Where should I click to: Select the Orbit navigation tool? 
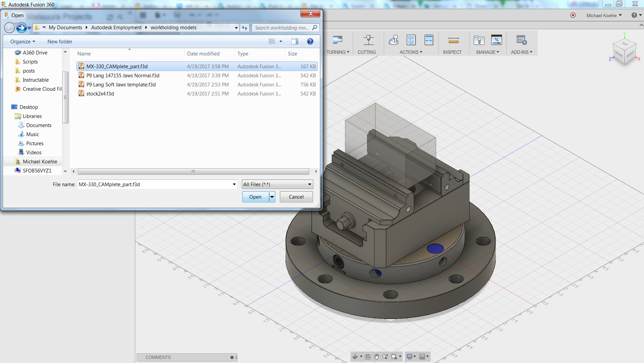[x=355, y=357]
